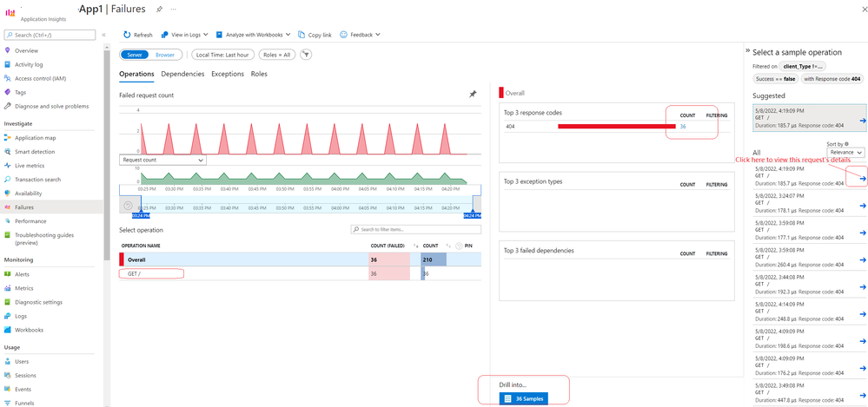This screenshot has height=407, width=868.
Task: Click the add filter funnel icon
Action: [x=306, y=55]
